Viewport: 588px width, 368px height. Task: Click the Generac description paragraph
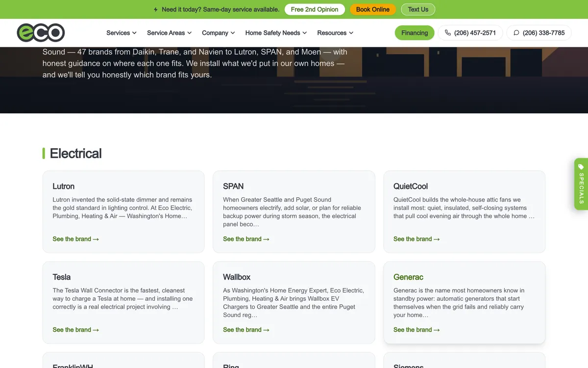pos(459,303)
